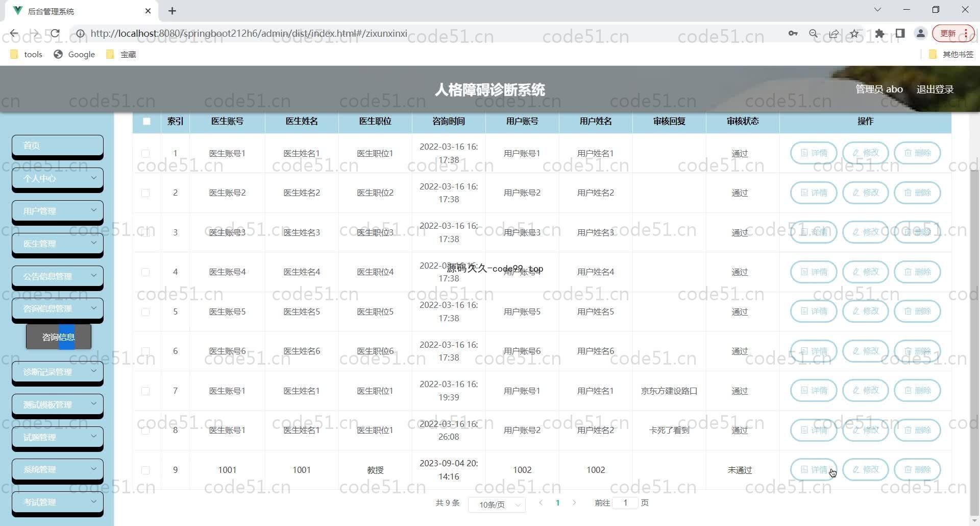Click the 前往 page number input field

[625, 503]
